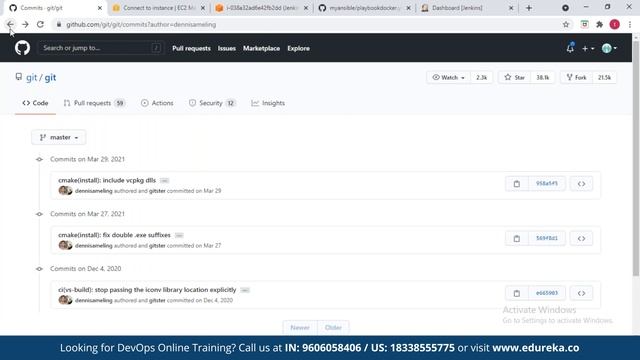Open gitster committer link on Mar 27 commit
This screenshot has width=640, height=360.
157,246
